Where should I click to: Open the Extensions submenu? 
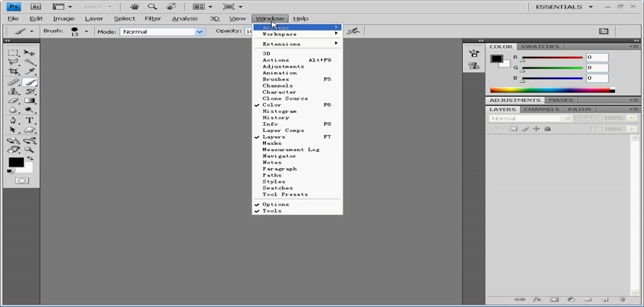point(297,44)
